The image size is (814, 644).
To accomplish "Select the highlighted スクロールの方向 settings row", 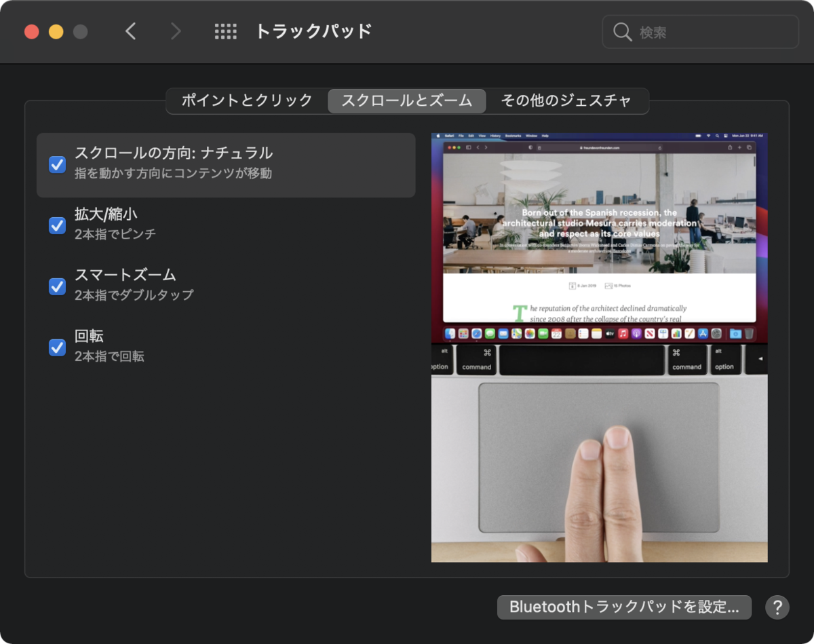I will 225,164.
